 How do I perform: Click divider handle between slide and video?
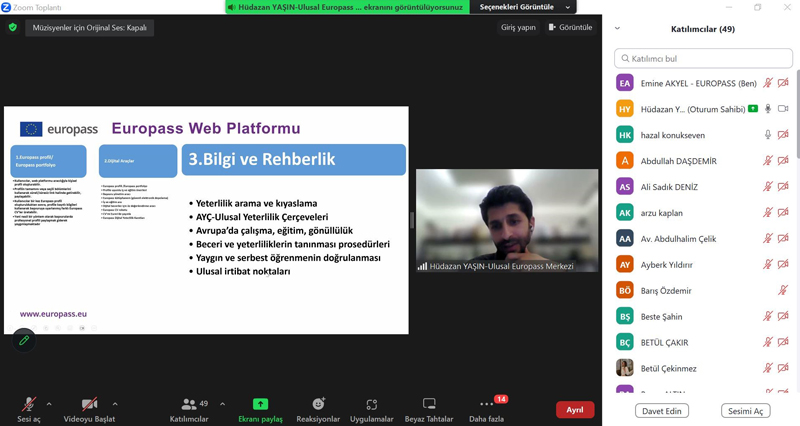point(412,220)
